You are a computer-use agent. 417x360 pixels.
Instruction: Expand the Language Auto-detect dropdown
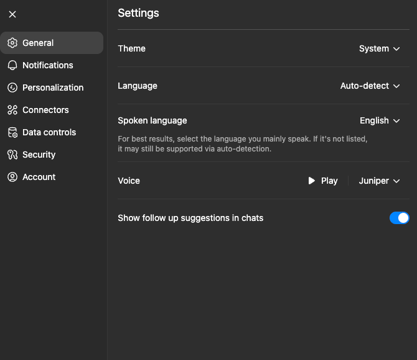tap(370, 86)
